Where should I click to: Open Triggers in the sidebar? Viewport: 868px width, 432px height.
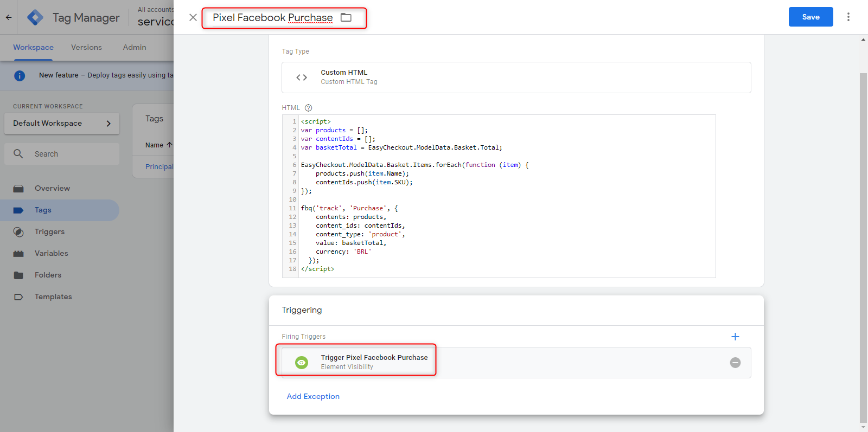[60, 232]
